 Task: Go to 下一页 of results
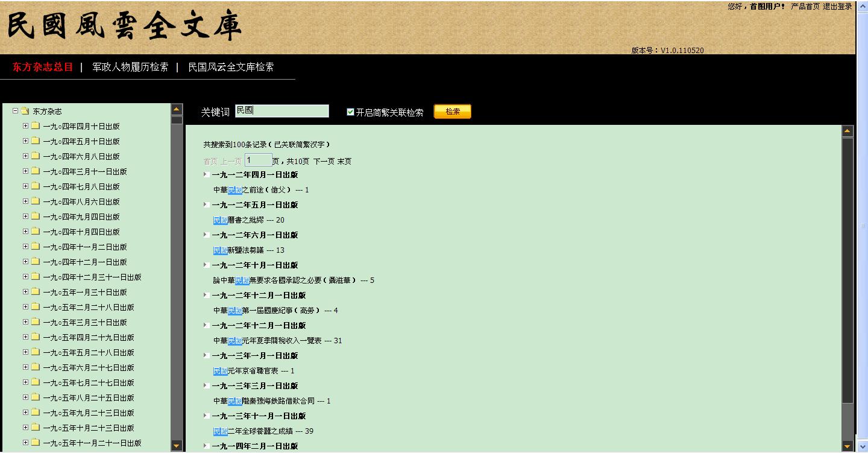click(323, 161)
